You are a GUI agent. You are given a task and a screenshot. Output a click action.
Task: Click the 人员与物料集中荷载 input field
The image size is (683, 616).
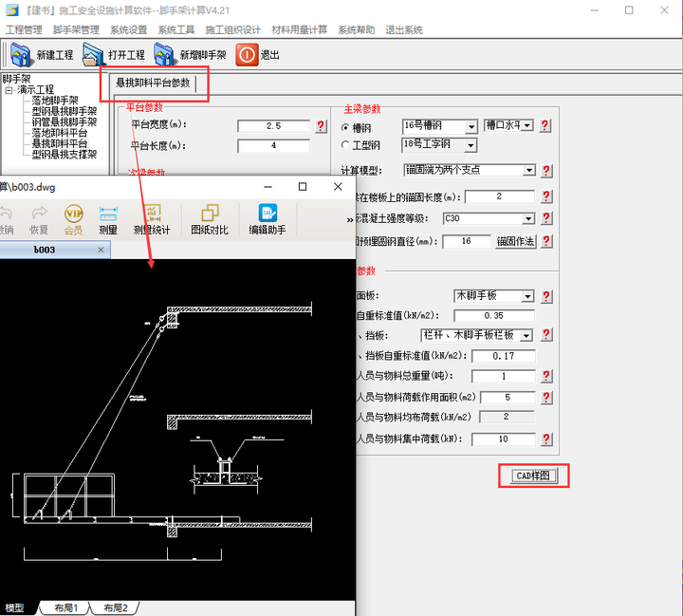coord(504,439)
